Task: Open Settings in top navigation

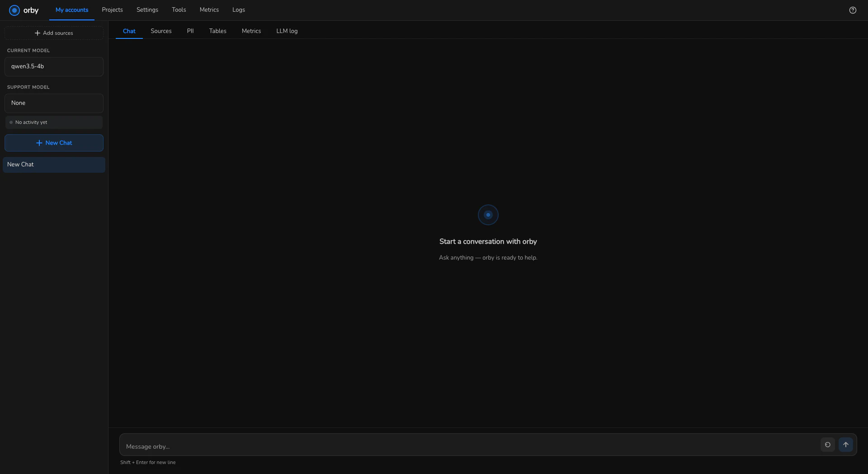Action: (x=147, y=9)
